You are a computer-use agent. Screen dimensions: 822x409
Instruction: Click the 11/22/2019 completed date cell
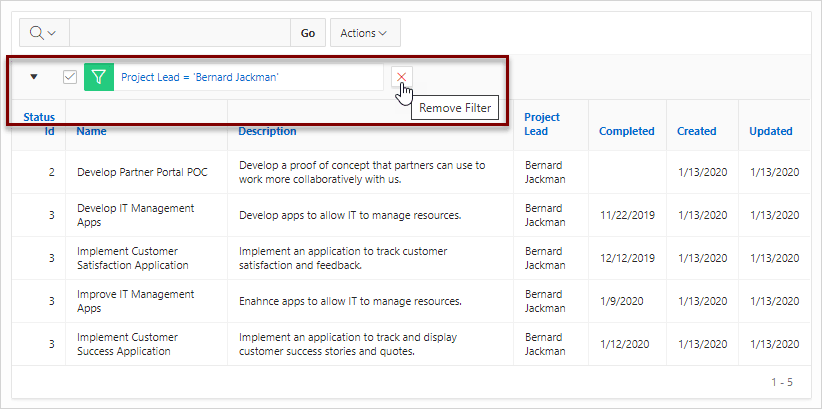[627, 215]
